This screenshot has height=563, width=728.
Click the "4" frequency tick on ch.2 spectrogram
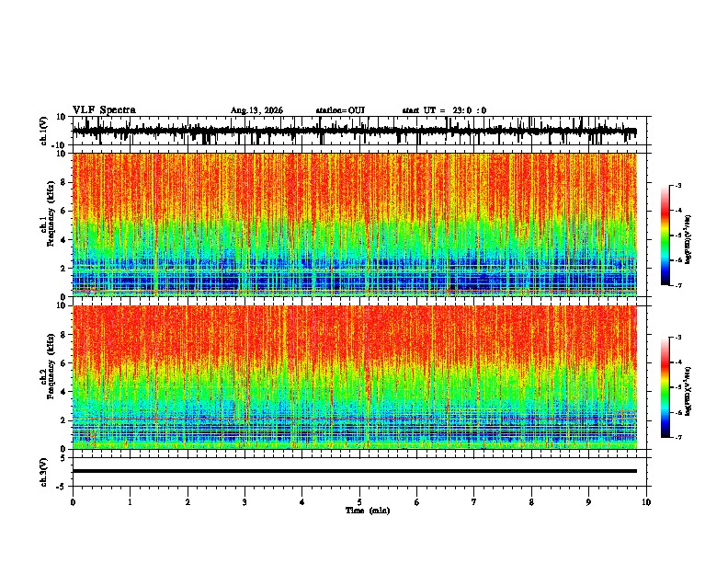[63, 392]
